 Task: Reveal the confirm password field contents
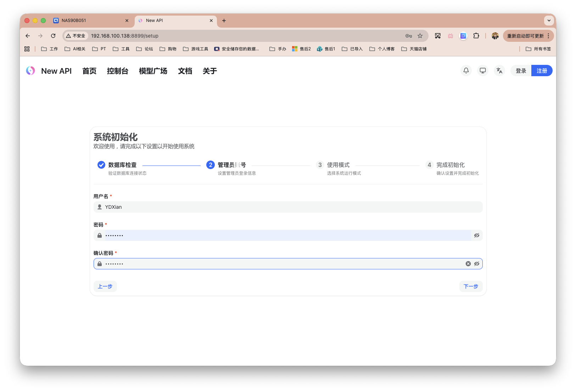click(x=477, y=263)
